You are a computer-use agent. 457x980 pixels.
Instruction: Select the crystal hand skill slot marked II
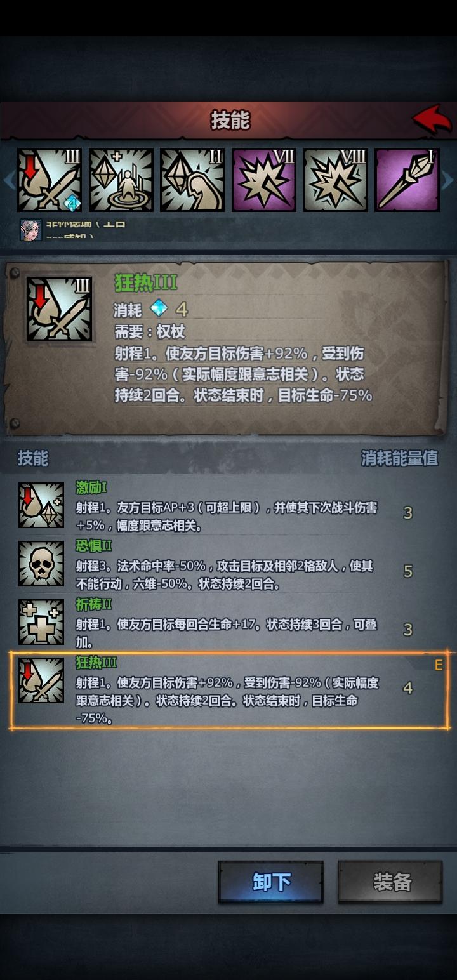point(192,180)
